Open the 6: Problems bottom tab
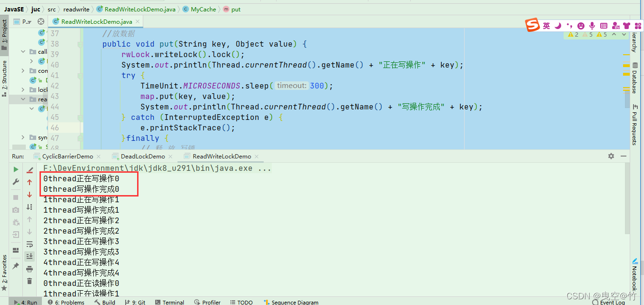644x305 pixels. (x=66, y=302)
